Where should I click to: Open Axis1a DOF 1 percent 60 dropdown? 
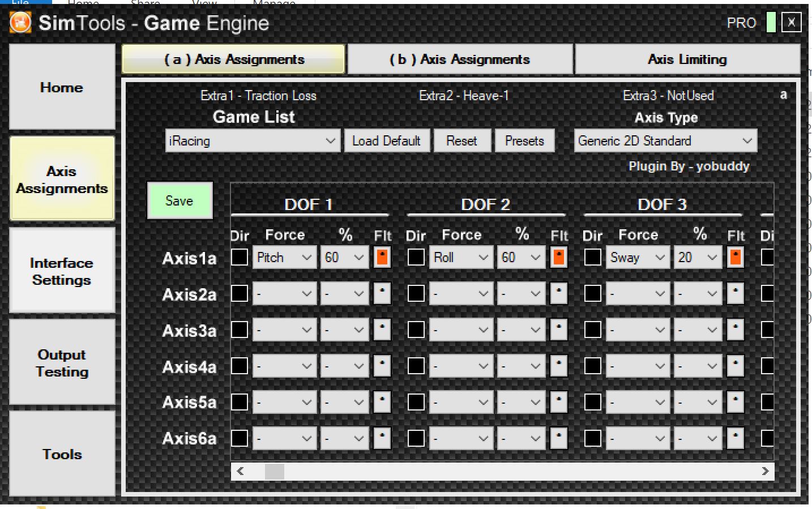(344, 258)
